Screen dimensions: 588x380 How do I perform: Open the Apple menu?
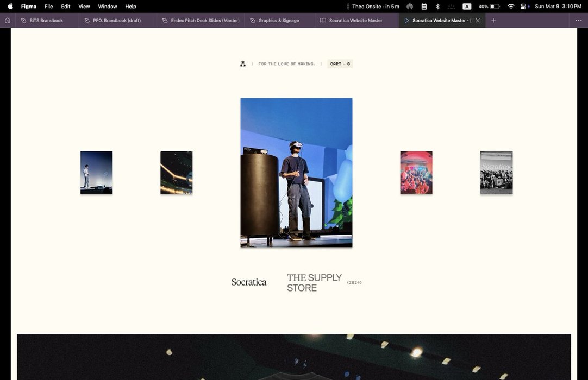click(x=10, y=7)
